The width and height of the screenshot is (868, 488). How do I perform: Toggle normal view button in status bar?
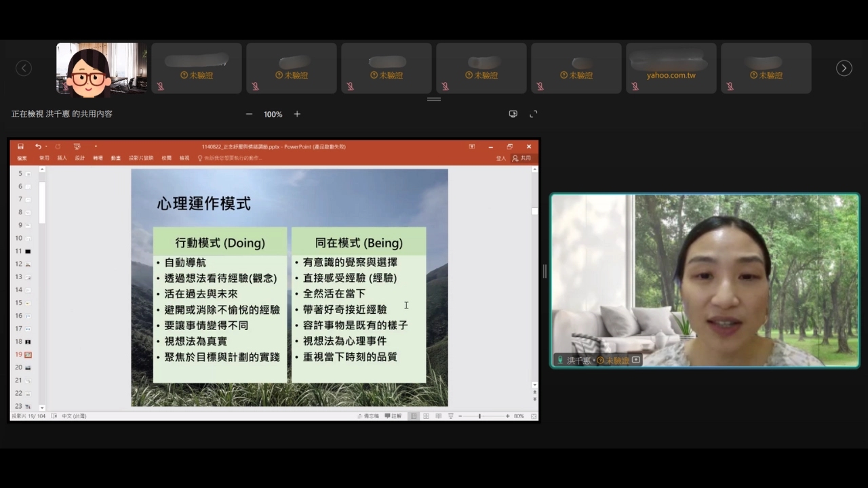click(x=413, y=416)
